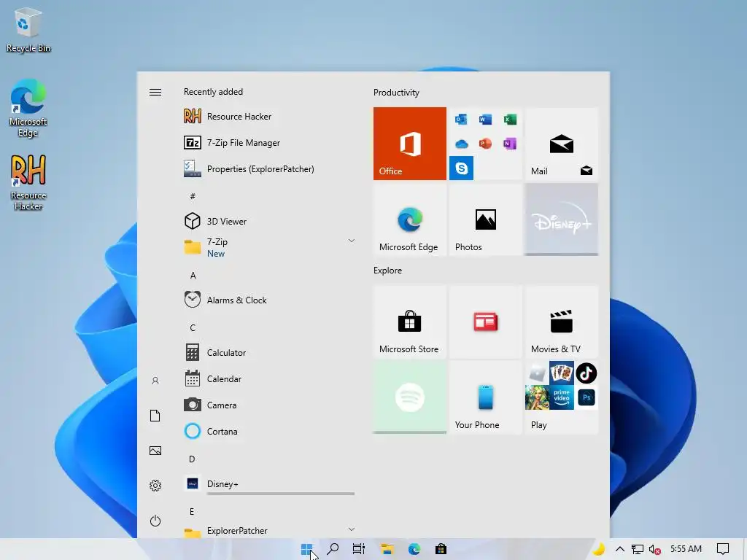Open the notification center icon

(x=723, y=549)
